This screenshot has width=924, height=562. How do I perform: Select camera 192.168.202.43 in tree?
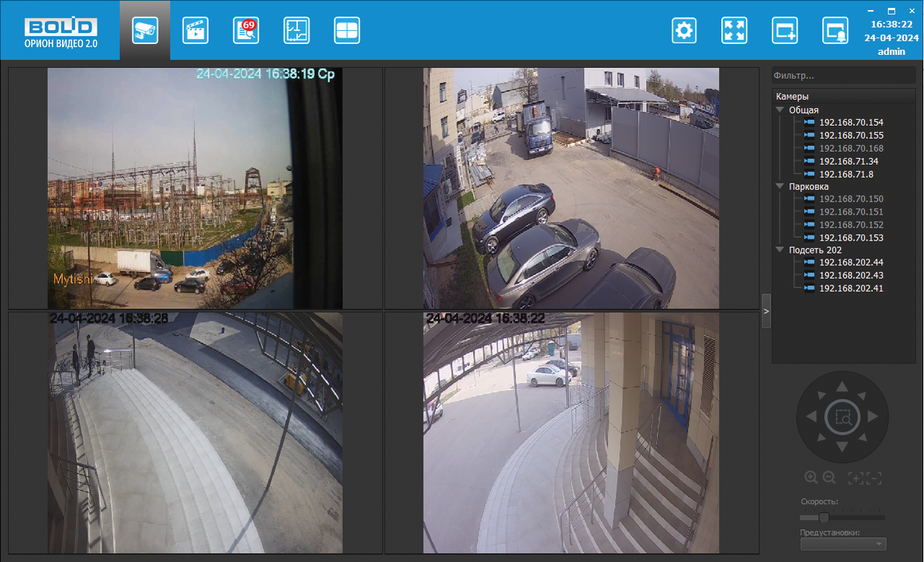(851, 276)
